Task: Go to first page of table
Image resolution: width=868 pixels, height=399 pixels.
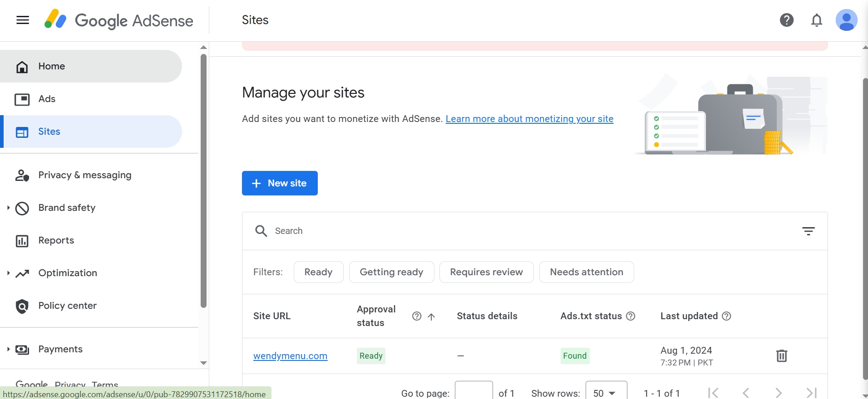Action: click(x=713, y=393)
